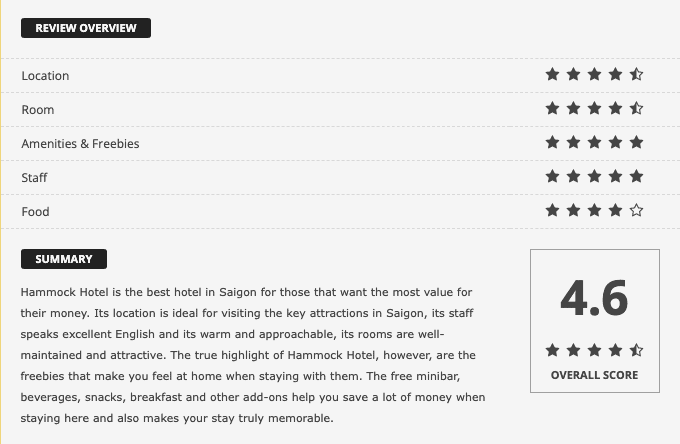This screenshot has height=444, width=680.
Task: Click the half star in Room rating
Action: (636, 108)
